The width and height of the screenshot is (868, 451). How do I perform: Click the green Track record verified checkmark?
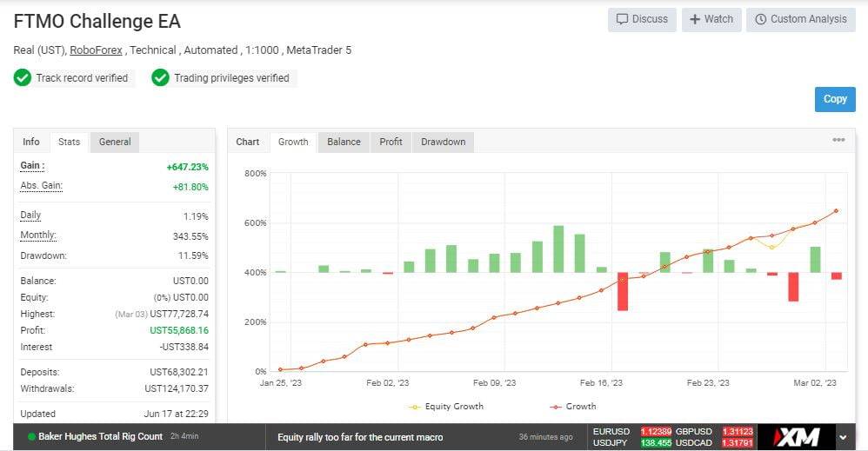(23, 78)
